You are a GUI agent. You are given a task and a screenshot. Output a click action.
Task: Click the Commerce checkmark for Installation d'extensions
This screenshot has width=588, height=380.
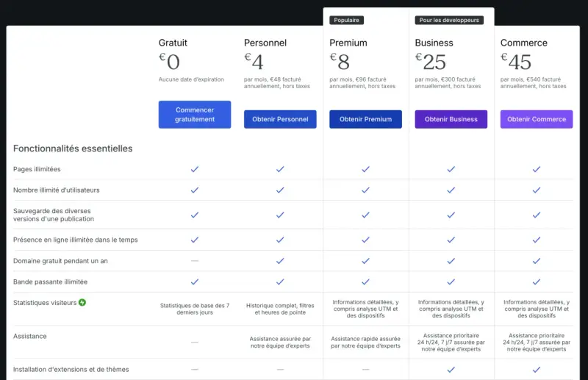coord(537,370)
